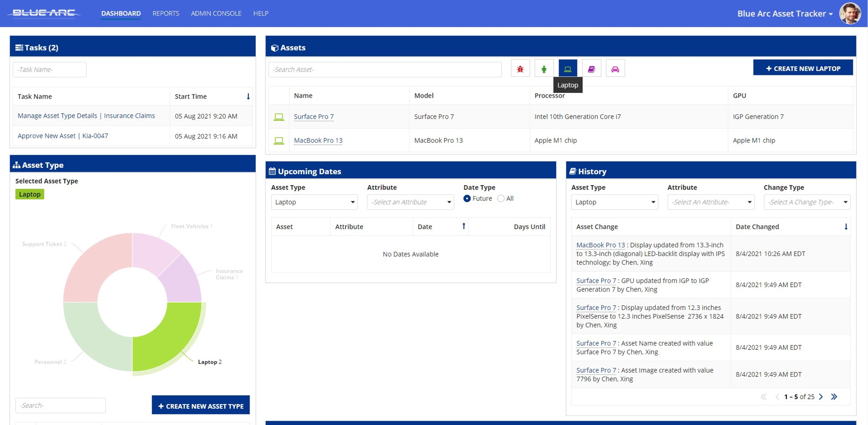Image resolution: width=868 pixels, height=425 pixels.
Task: Click the Blue Arc logo
Action: (x=44, y=13)
